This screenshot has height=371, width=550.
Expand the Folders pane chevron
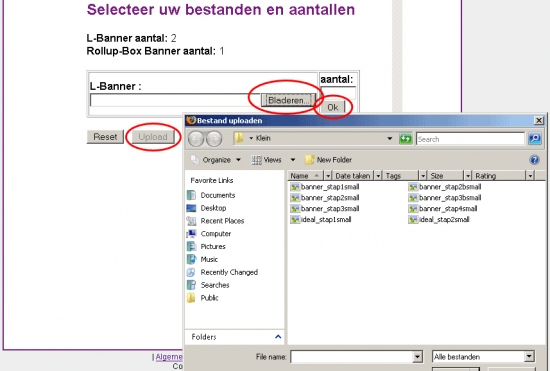278,337
